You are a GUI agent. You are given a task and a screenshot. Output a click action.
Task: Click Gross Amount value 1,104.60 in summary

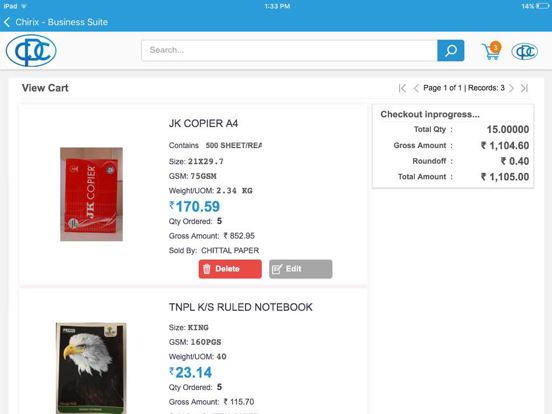tap(505, 145)
